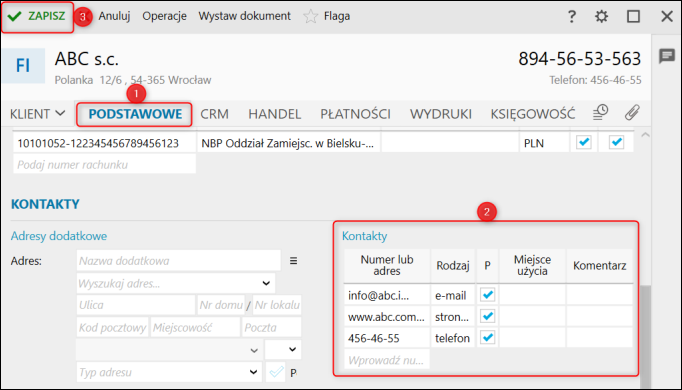
Task: Close the client card window
Action: point(667,17)
